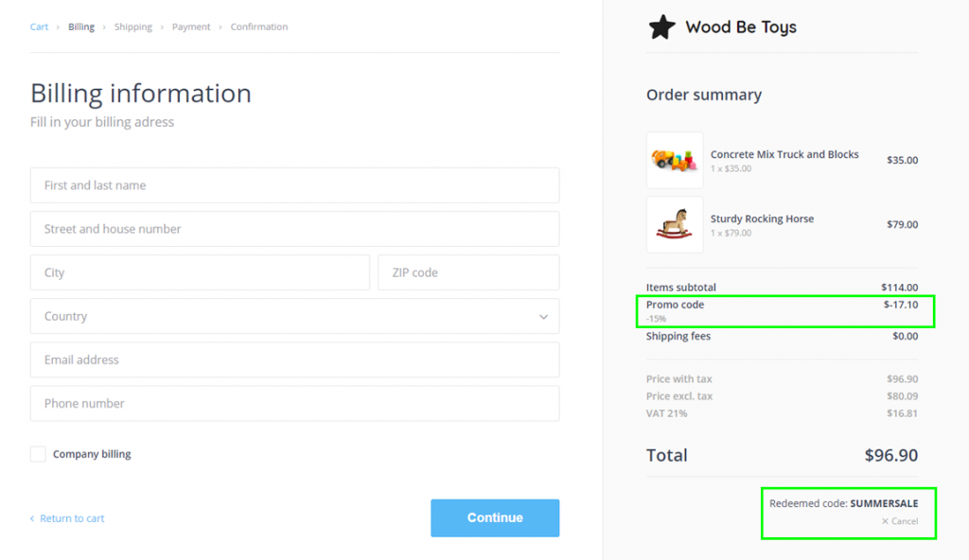Jump to the Shipping breadcrumb step
The image size is (969, 560).
132,26
